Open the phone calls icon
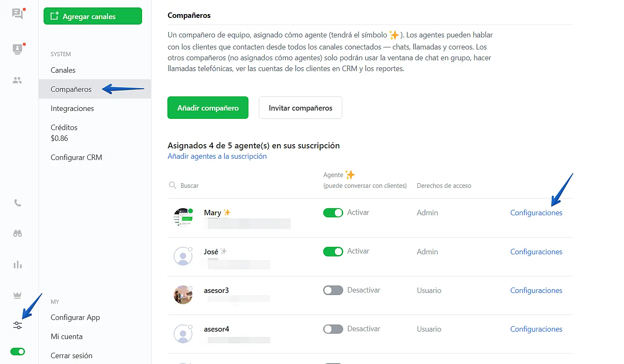624x364 pixels. coord(17,203)
